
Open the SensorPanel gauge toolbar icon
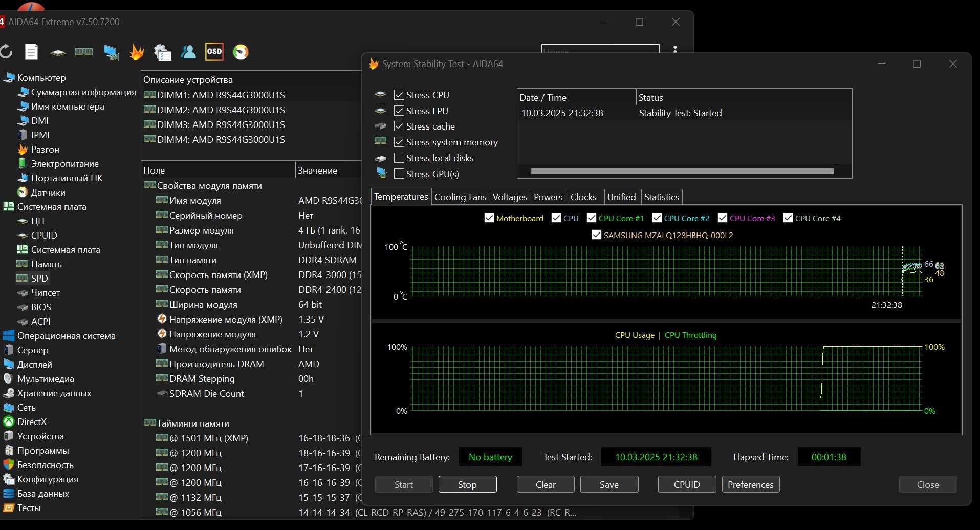[241, 52]
